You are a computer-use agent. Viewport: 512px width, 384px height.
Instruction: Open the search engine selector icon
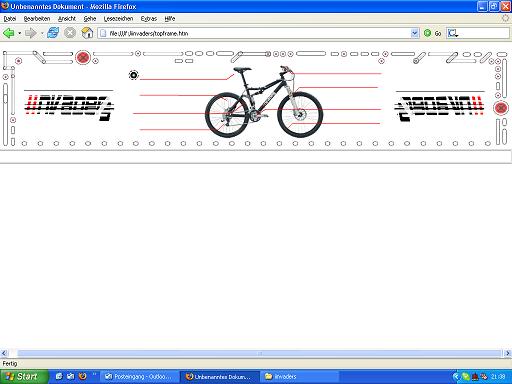click(x=453, y=33)
